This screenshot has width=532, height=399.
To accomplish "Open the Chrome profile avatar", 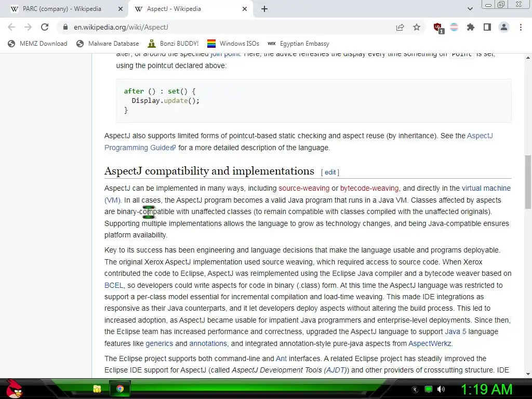I will coord(504,27).
